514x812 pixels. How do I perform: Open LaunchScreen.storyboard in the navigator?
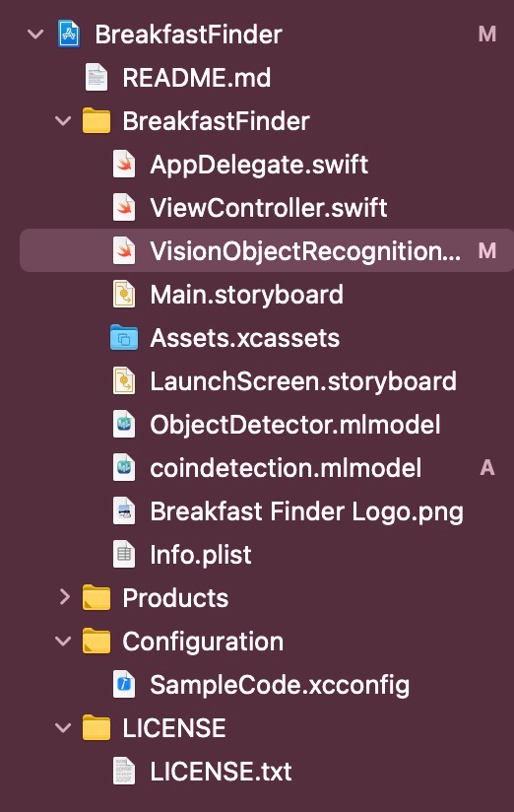tap(303, 381)
